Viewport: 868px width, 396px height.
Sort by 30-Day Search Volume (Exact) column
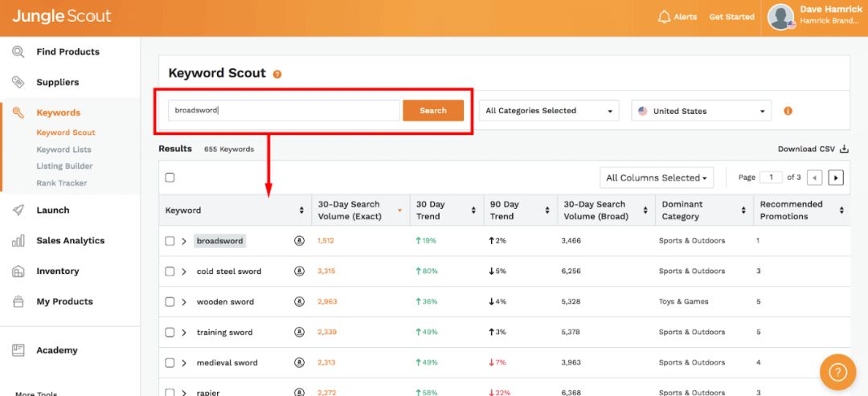point(399,210)
